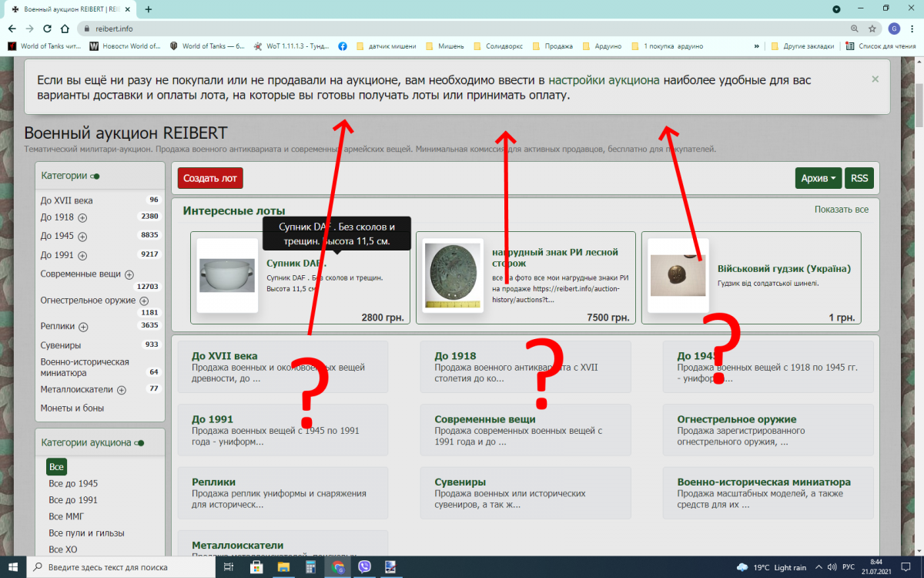Open the 19°C Light rain weather widget
The image size is (924, 578).
[x=772, y=567]
